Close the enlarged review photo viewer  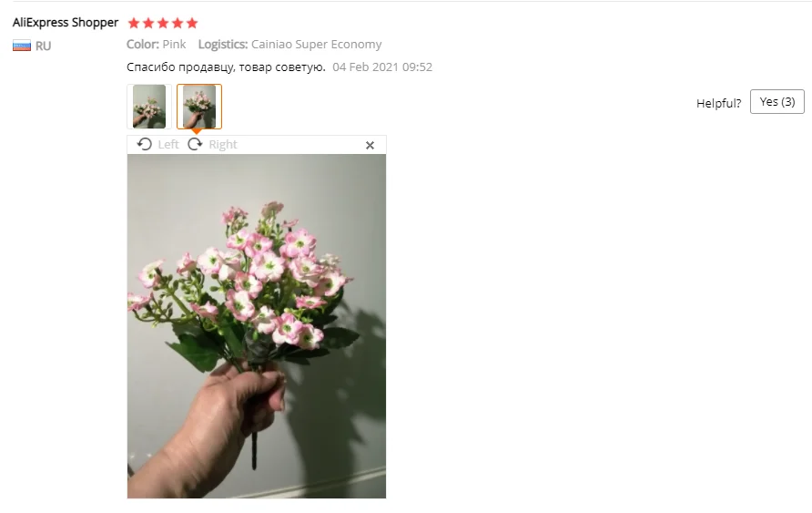tap(370, 145)
